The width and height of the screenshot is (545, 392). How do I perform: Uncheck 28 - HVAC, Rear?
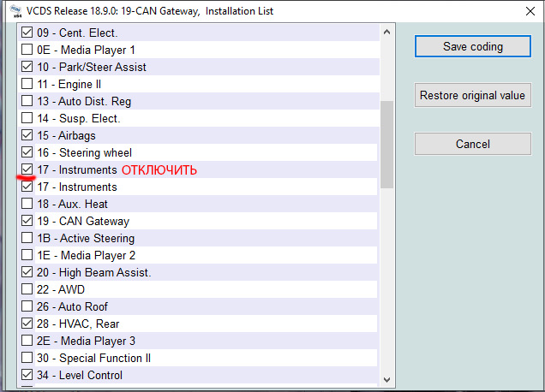[27, 324]
